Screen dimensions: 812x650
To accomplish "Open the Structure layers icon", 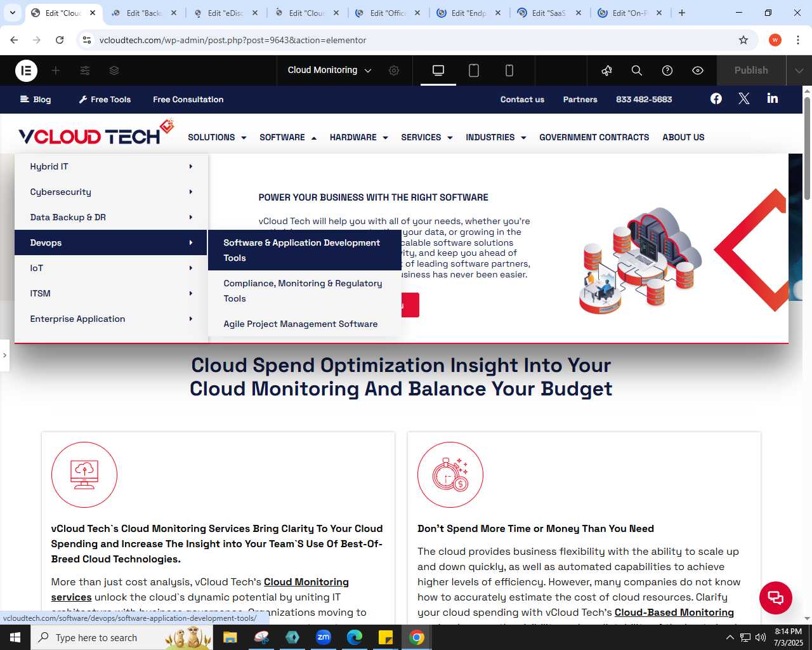I will tap(114, 70).
